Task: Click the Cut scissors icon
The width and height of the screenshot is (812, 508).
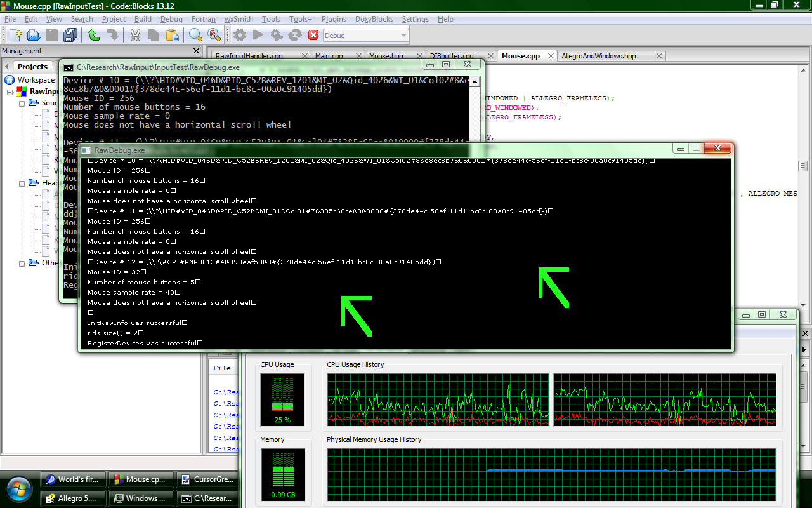Action: (x=136, y=36)
